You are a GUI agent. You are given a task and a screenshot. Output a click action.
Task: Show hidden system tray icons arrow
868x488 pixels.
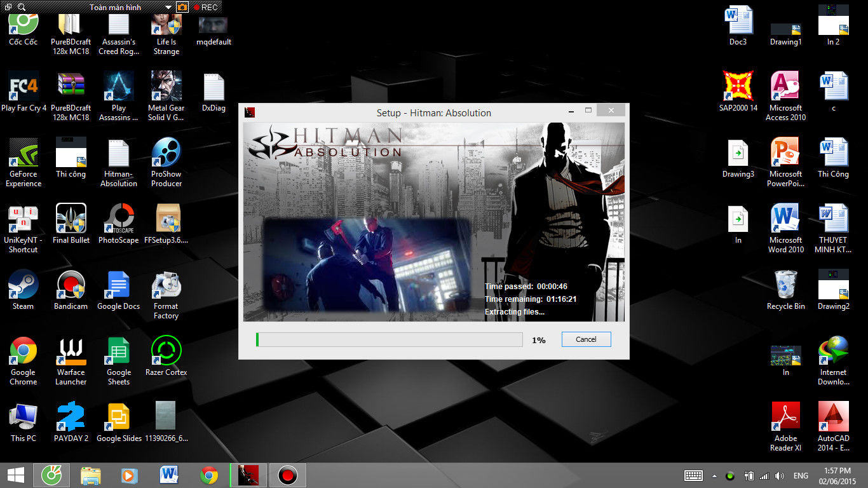pyautogui.click(x=714, y=476)
